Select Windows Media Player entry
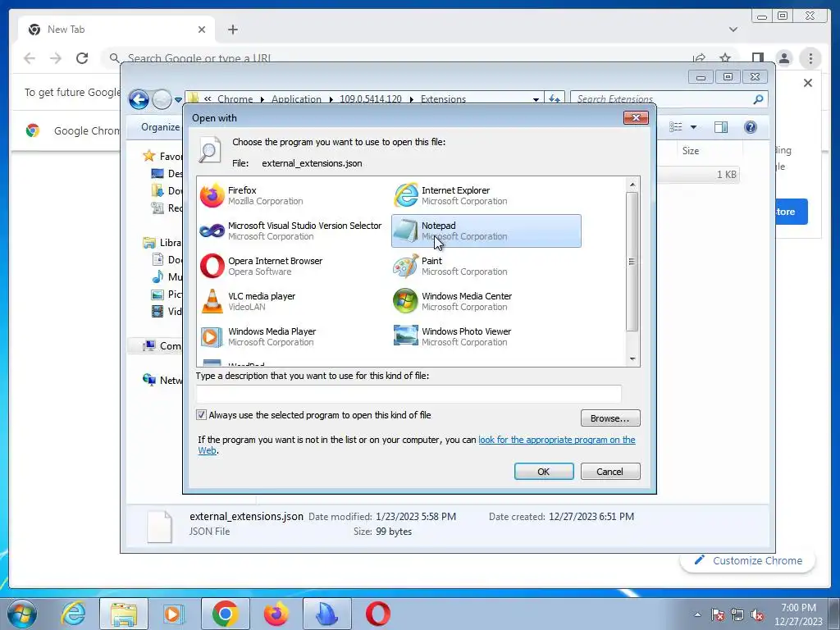This screenshot has width=840, height=630. click(x=292, y=337)
